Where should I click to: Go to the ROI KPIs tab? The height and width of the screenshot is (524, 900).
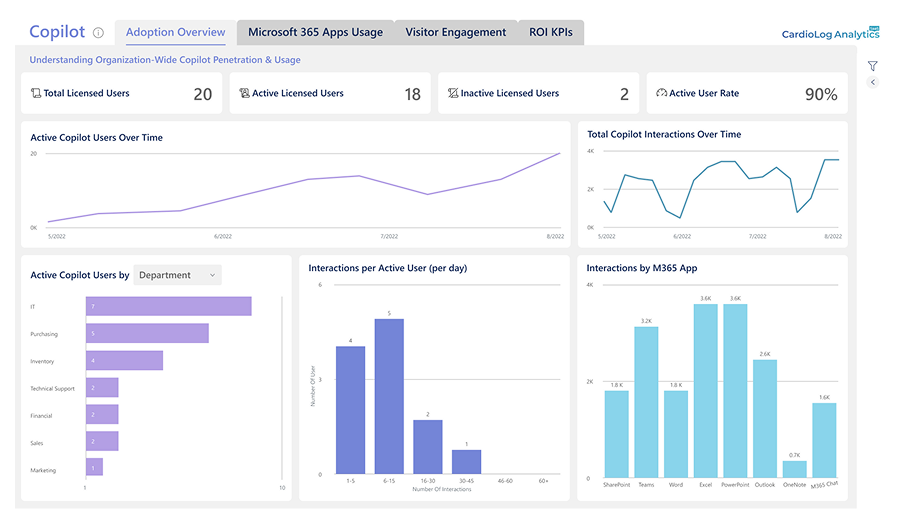coord(551,32)
